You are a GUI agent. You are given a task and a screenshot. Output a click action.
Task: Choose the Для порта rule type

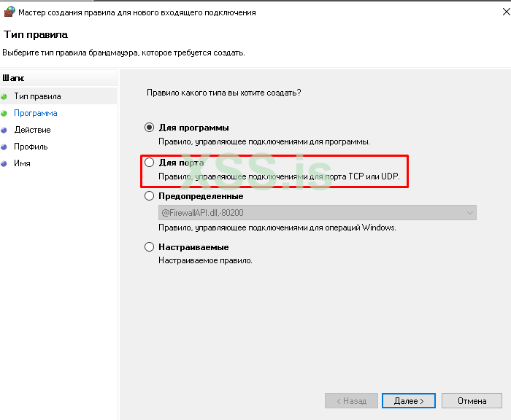click(x=150, y=163)
